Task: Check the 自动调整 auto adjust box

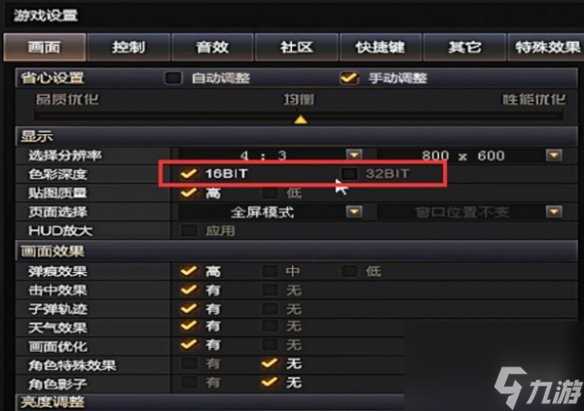Action: [173, 78]
